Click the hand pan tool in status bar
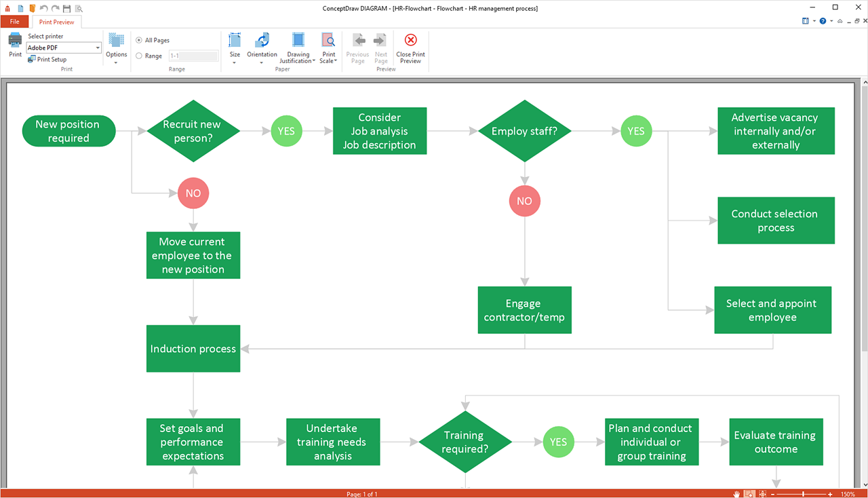868x498 pixels. pos(736,494)
